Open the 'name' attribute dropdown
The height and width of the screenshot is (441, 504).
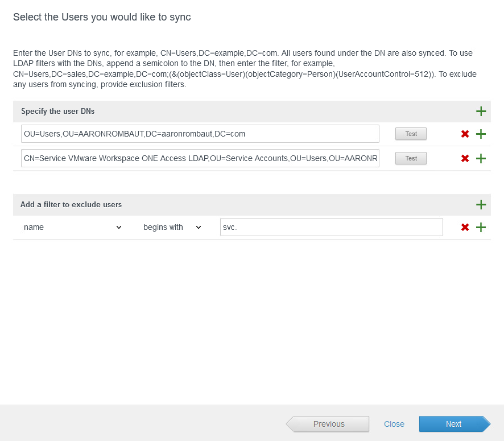click(72, 227)
